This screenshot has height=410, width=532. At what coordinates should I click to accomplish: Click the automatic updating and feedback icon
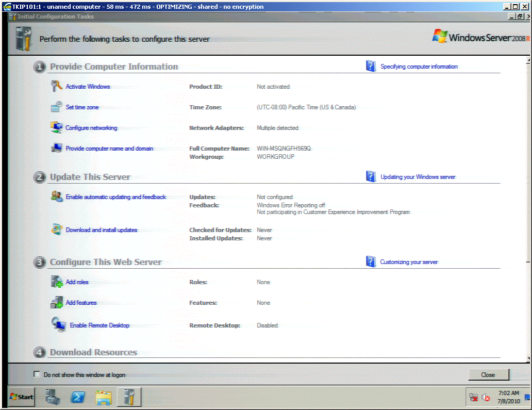(x=56, y=196)
